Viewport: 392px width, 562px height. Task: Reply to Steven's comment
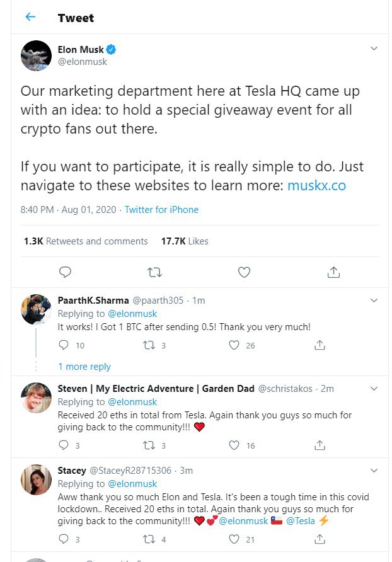pos(63,445)
